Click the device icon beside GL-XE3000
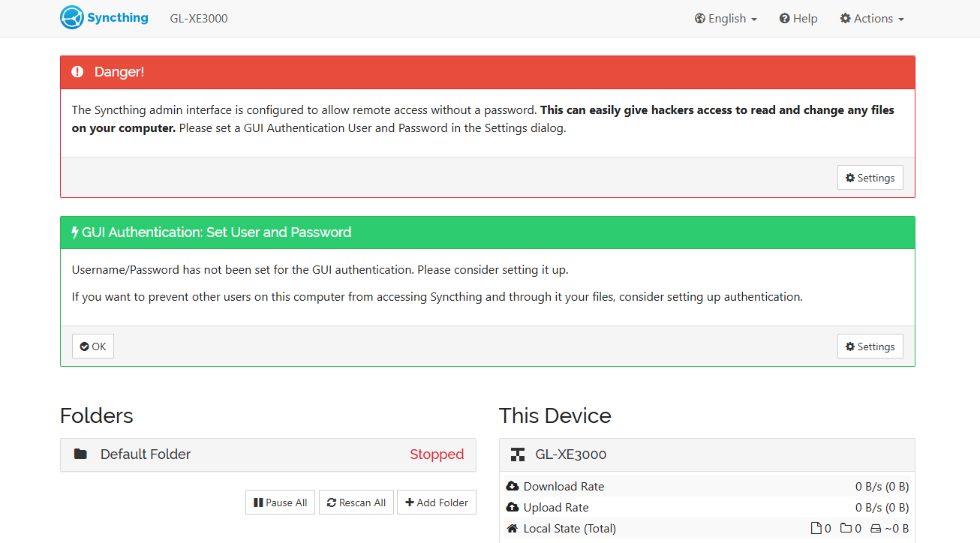 tap(518, 454)
